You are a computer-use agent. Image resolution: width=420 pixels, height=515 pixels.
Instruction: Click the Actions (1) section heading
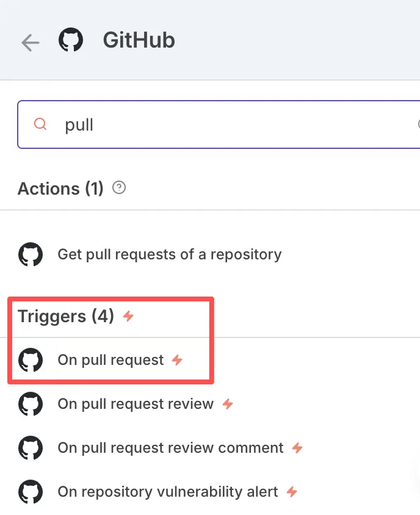tap(60, 189)
